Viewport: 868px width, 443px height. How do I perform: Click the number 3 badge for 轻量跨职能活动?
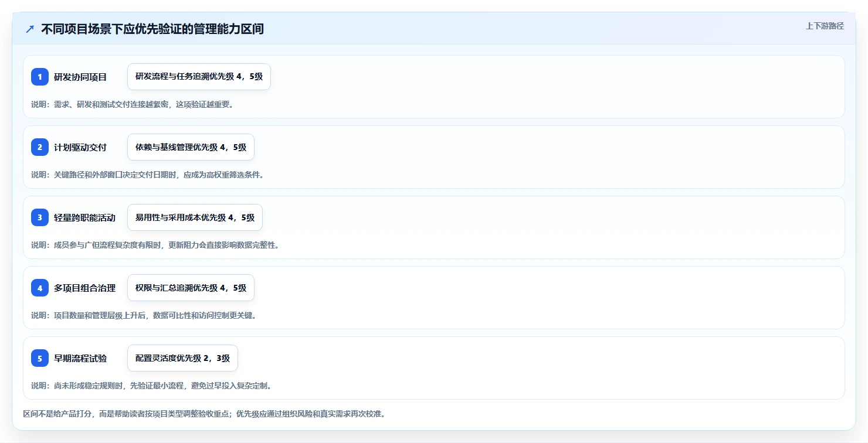(x=40, y=217)
